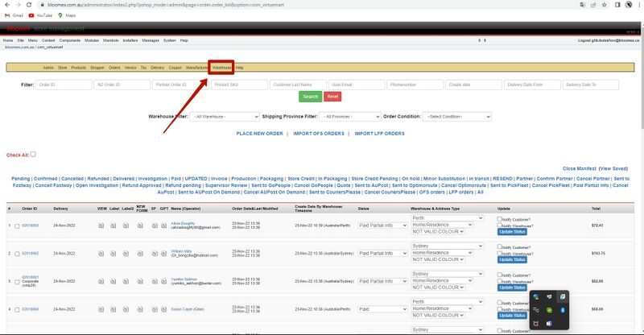Open the NEW FORM icon for Alicia Doughty's order
644x335 pixels.
pos(140,225)
